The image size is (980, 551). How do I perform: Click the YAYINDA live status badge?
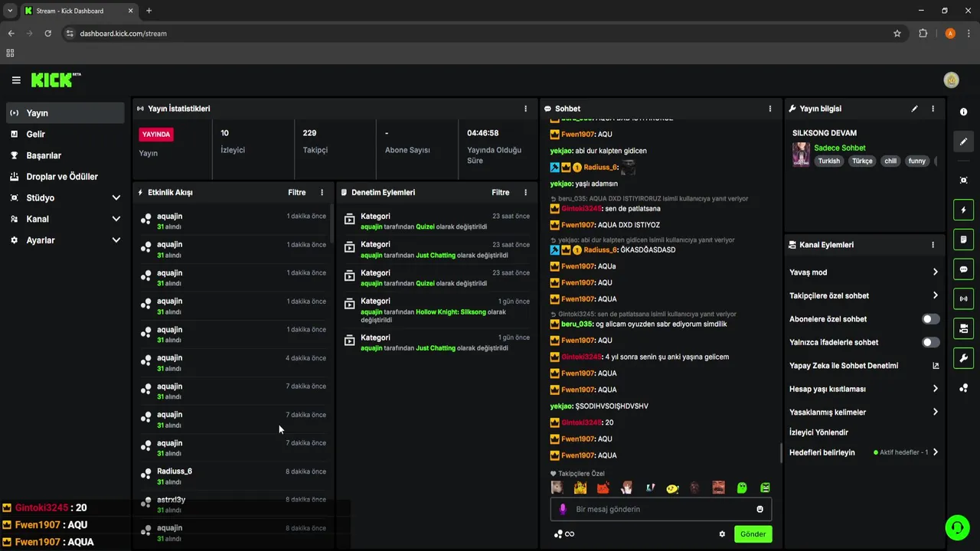click(x=156, y=134)
